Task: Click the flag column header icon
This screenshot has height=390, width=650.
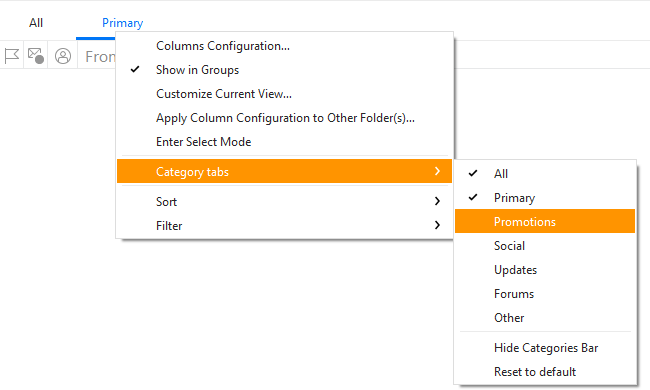Action: tap(12, 56)
